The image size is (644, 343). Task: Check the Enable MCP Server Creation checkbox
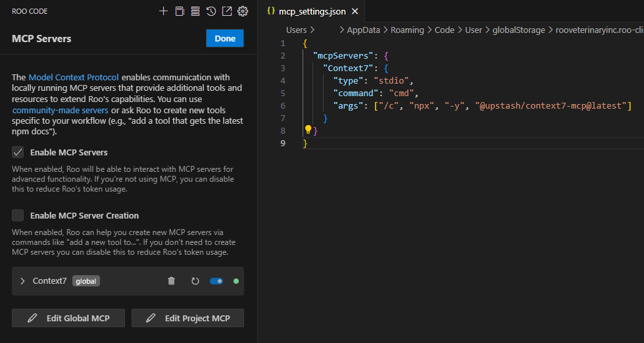18,215
